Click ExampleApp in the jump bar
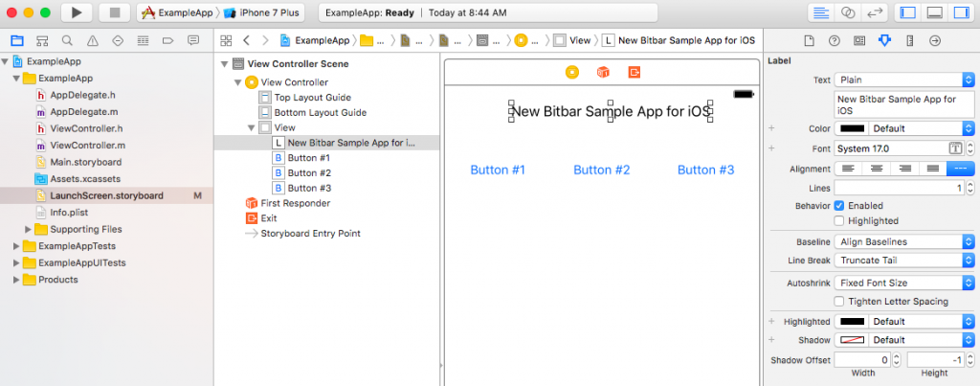980x386 pixels. coord(316,40)
